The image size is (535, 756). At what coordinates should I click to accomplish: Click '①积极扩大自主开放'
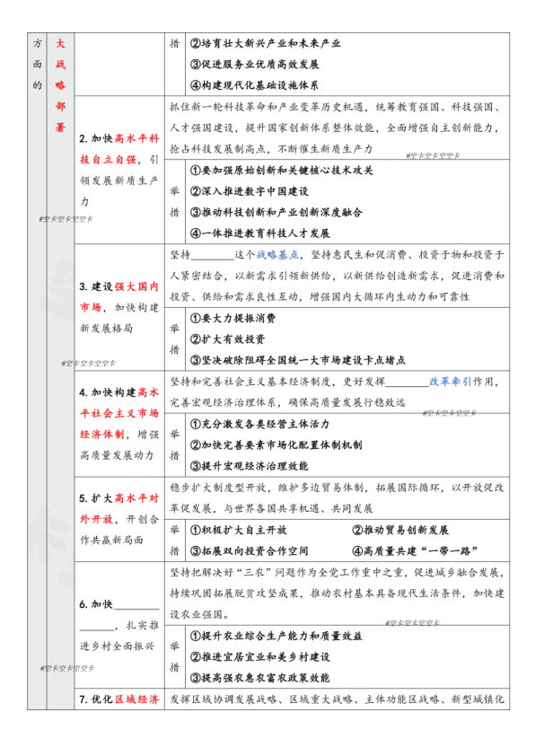pyautogui.click(x=238, y=530)
